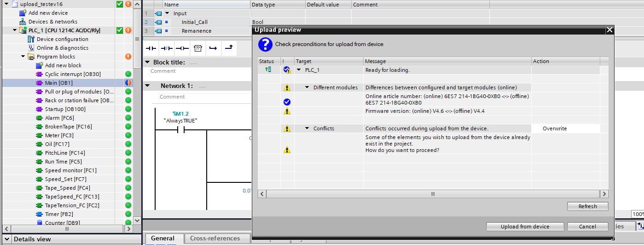The image size is (644, 245).
Task: Click the Refresh button
Action: pos(587,206)
